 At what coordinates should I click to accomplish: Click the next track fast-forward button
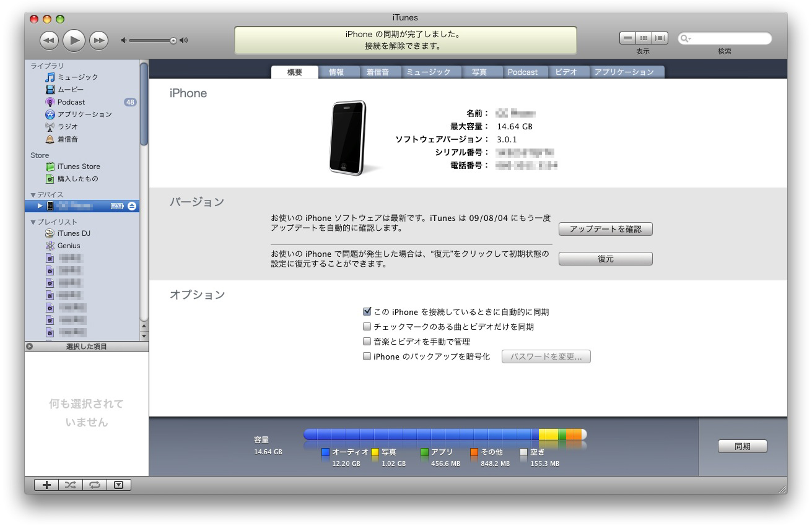pos(98,40)
